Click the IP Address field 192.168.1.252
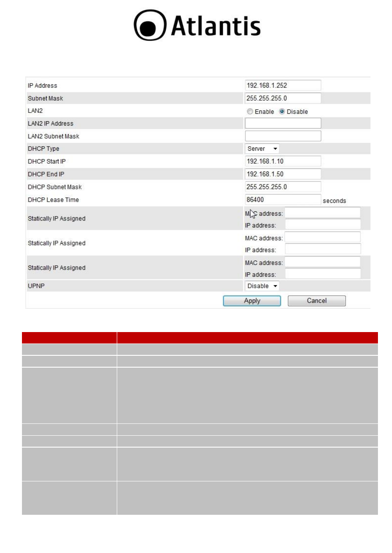This screenshot has width=392, height=553. click(x=283, y=85)
